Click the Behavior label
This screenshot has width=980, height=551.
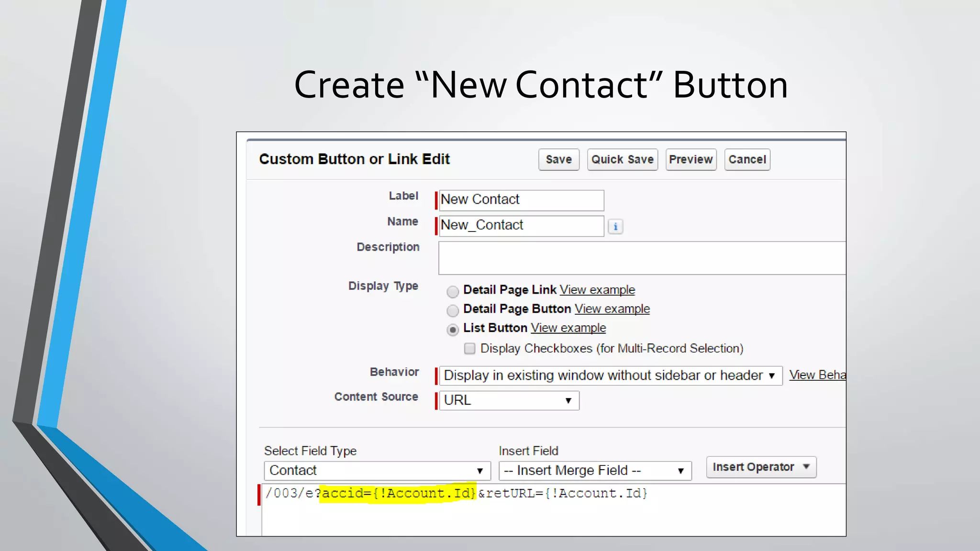point(394,372)
